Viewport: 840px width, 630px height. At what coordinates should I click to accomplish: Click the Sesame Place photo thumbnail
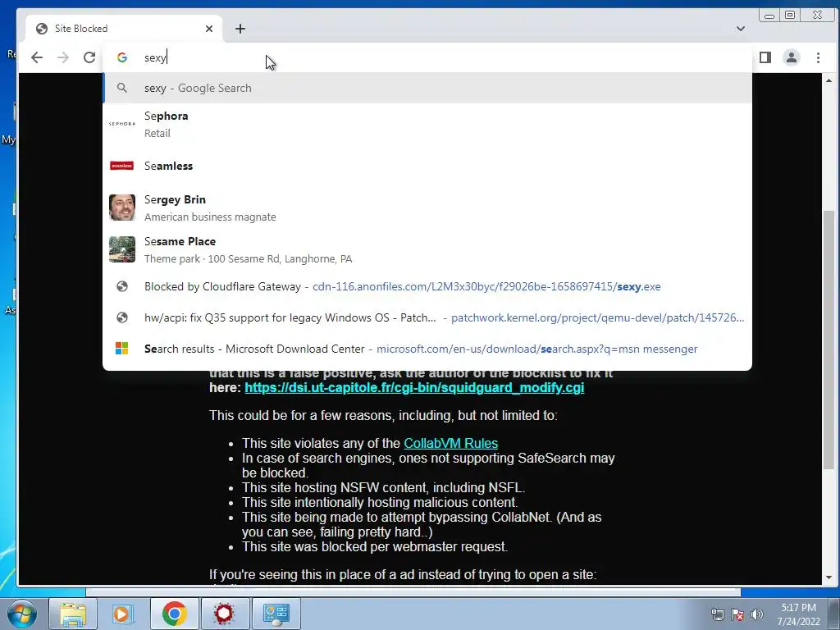point(122,249)
